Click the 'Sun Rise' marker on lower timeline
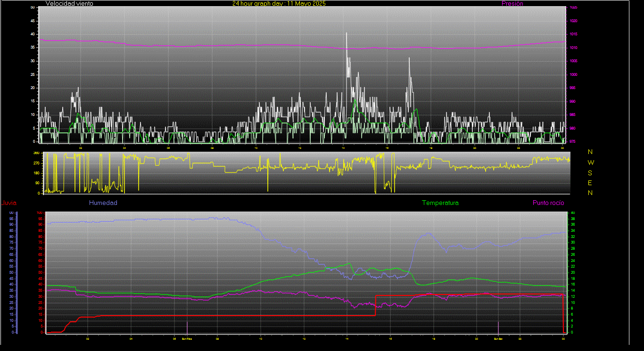644x351 pixels. click(187, 339)
